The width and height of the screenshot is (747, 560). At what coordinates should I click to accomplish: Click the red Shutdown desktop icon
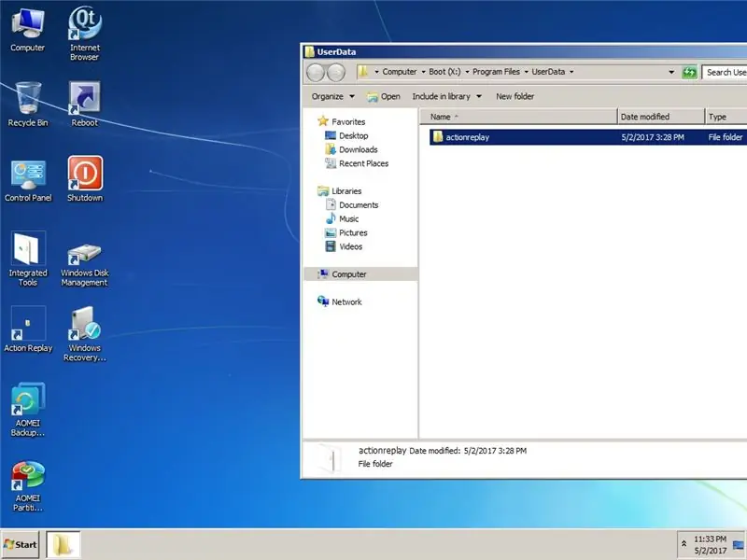(x=85, y=179)
